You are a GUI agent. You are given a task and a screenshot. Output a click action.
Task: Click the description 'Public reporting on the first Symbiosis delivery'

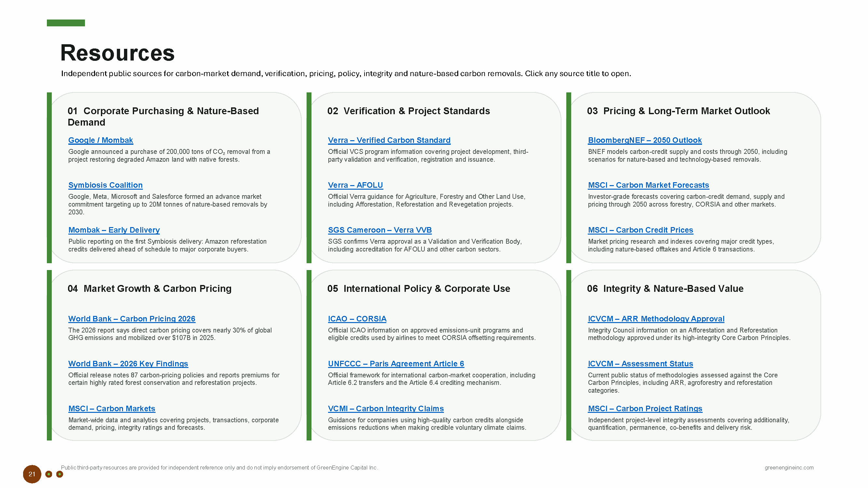168,245
